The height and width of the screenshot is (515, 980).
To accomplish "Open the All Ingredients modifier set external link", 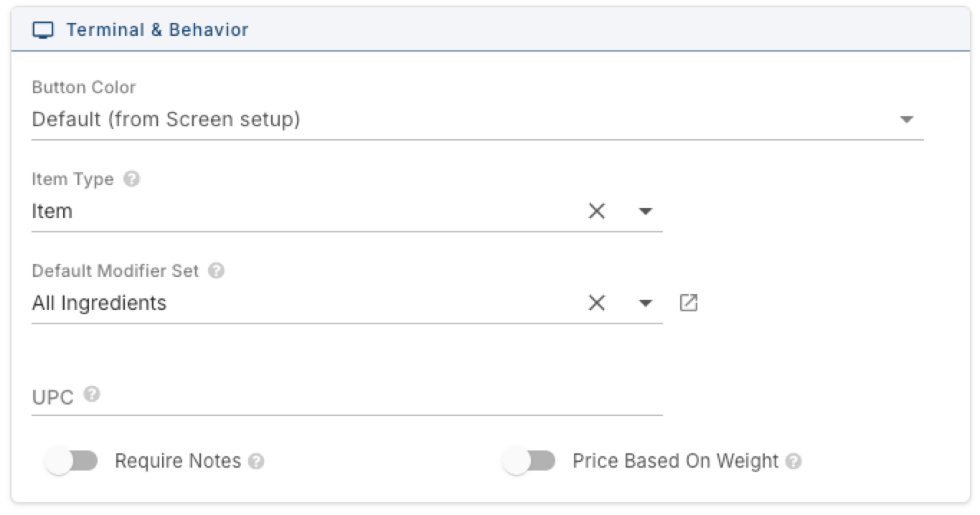I will point(689,303).
